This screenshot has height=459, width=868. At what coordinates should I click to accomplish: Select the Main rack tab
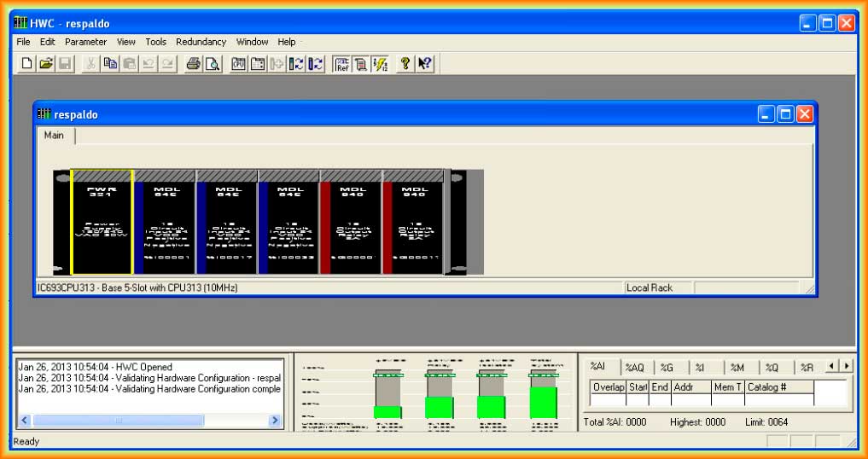click(54, 136)
